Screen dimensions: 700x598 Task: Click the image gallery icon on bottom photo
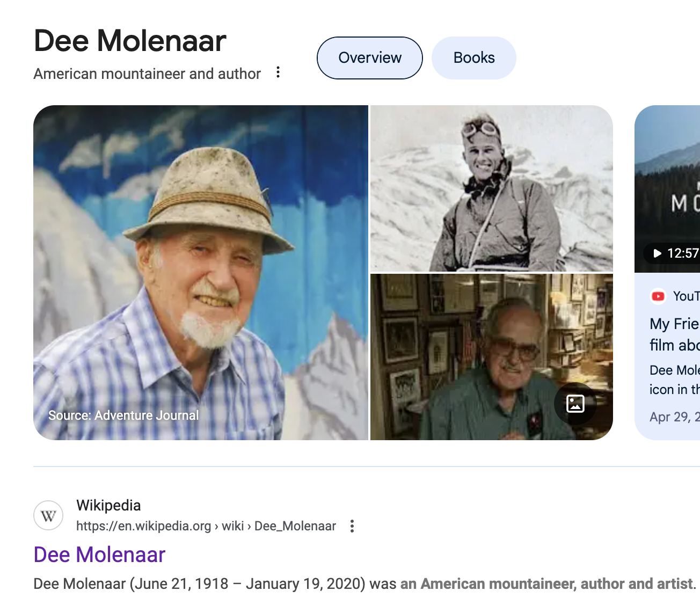575,404
